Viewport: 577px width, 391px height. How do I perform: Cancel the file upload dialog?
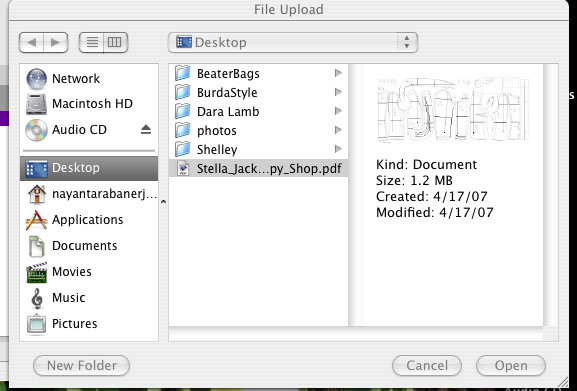coord(427,366)
